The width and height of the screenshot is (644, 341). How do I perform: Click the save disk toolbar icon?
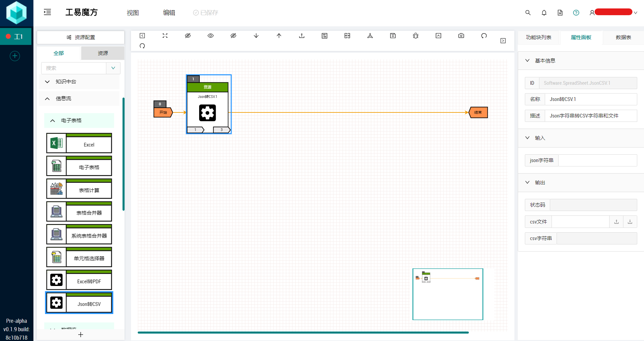393,36
